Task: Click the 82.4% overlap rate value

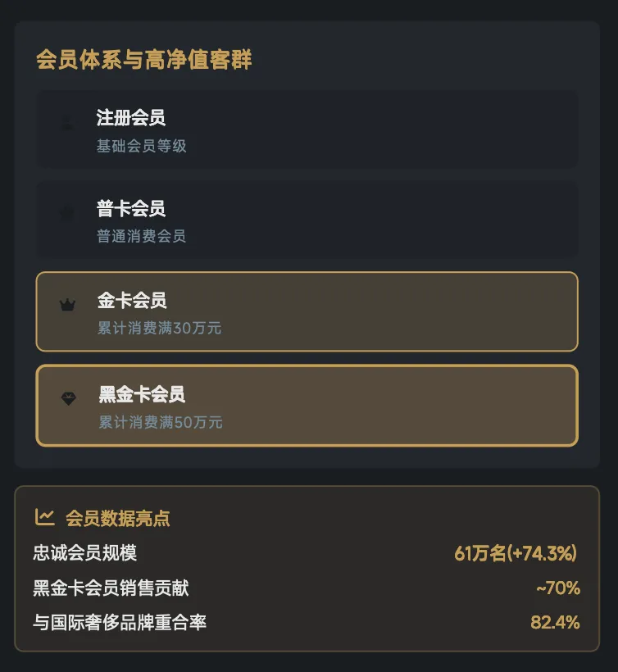Action: coord(555,623)
